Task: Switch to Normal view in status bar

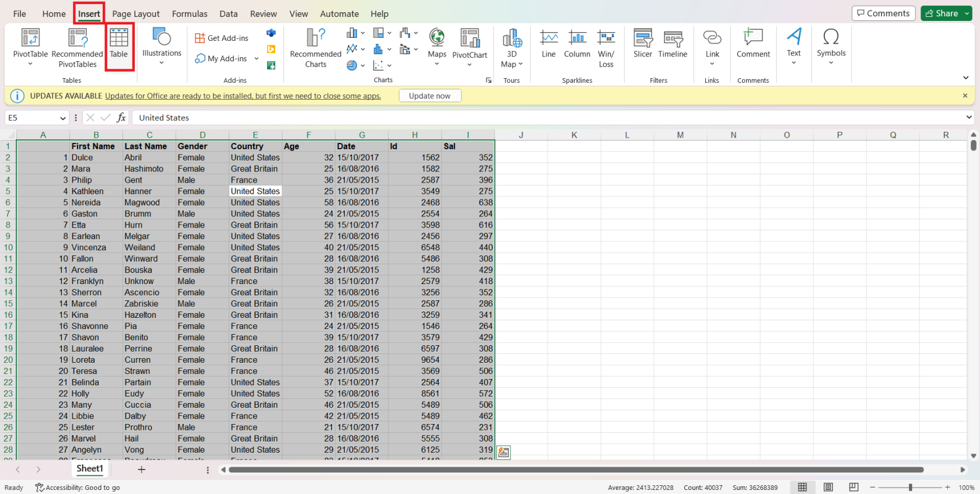Action: (x=803, y=487)
